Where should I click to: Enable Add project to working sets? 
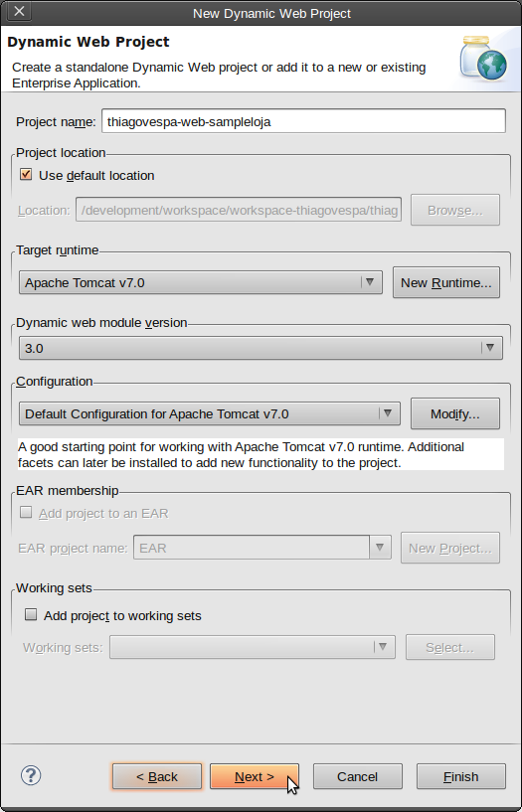(x=31, y=614)
